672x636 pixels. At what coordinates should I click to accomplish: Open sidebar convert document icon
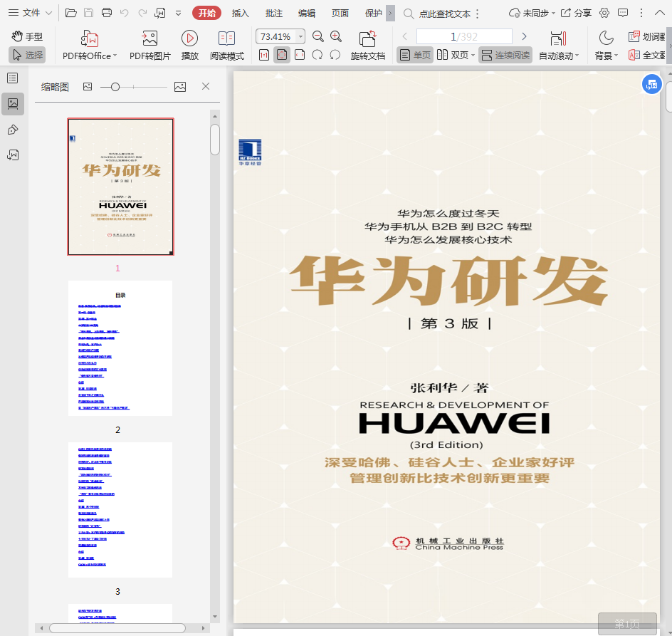coord(13,155)
